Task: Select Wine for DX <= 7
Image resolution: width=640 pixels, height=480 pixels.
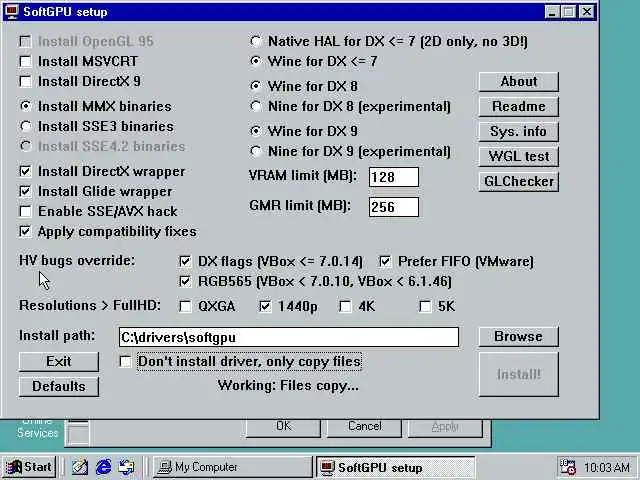Action: point(256,61)
